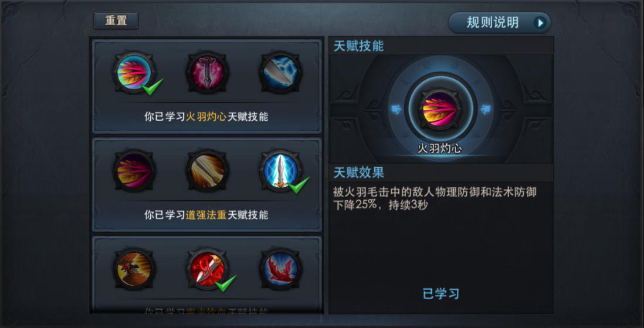The width and height of the screenshot is (644, 328).
Task: Click the 重置 reset button
Action: (x=116, y=20)
